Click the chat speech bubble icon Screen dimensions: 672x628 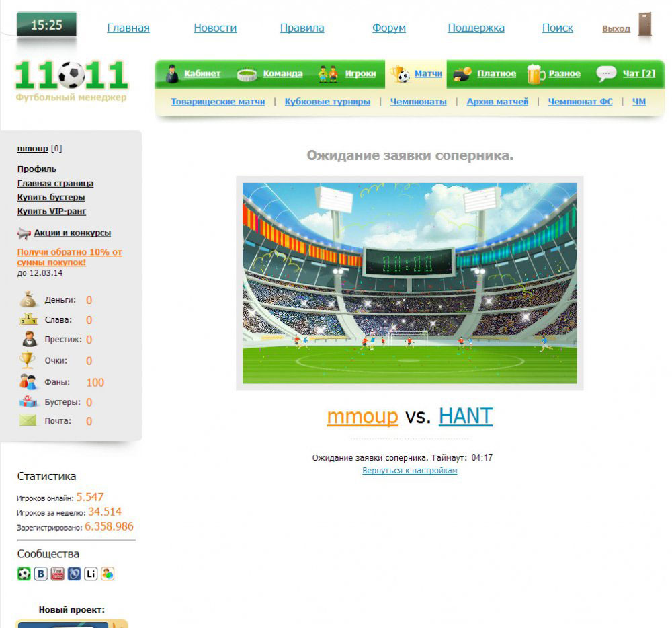pos(606,74)
